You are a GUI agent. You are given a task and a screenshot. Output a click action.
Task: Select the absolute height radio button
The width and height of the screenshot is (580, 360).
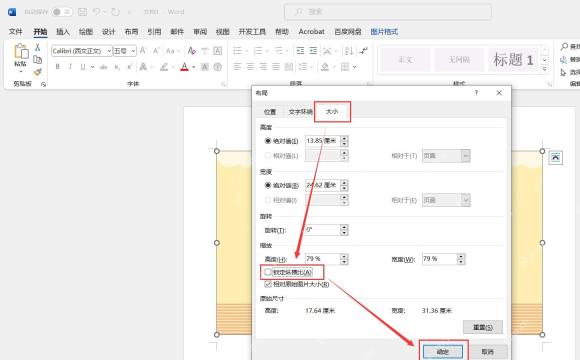pyautogui.click(x=268, y=141)
